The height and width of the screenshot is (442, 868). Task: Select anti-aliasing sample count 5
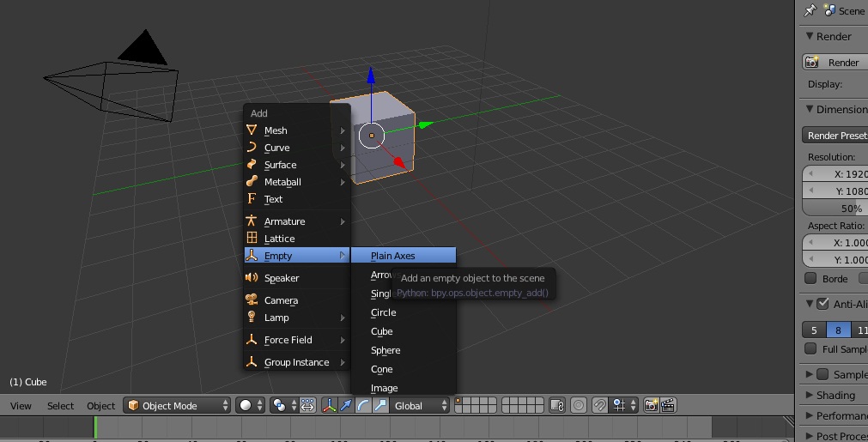(x=814, y=330)
